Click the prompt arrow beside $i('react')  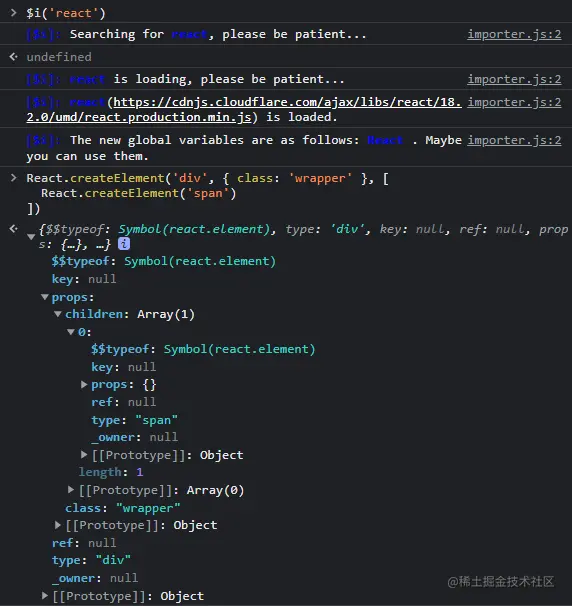point(14,13)
